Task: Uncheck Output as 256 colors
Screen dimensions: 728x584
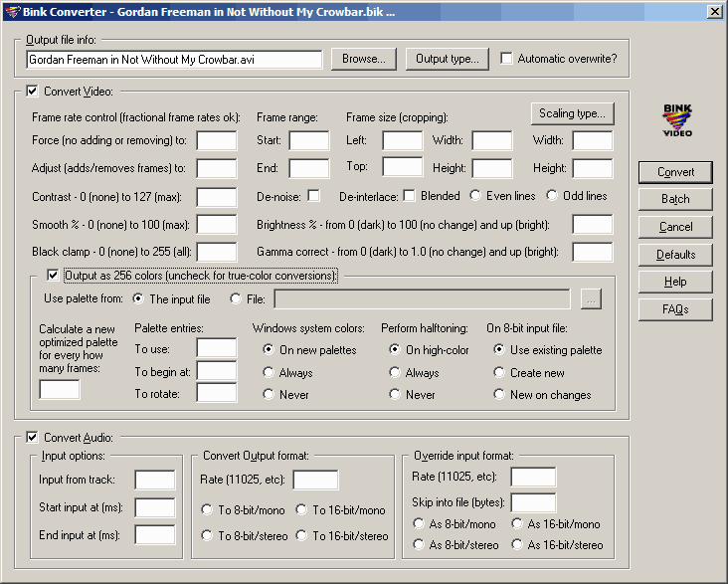Action: [x=53, y=276]
